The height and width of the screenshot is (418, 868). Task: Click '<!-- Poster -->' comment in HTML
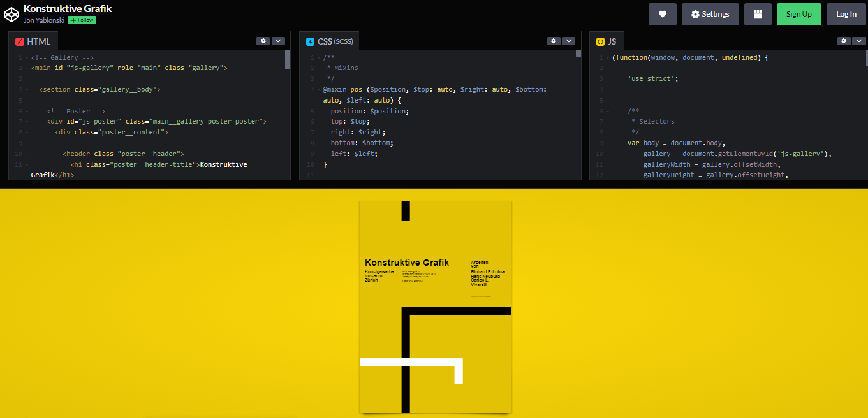pos(76,111)
